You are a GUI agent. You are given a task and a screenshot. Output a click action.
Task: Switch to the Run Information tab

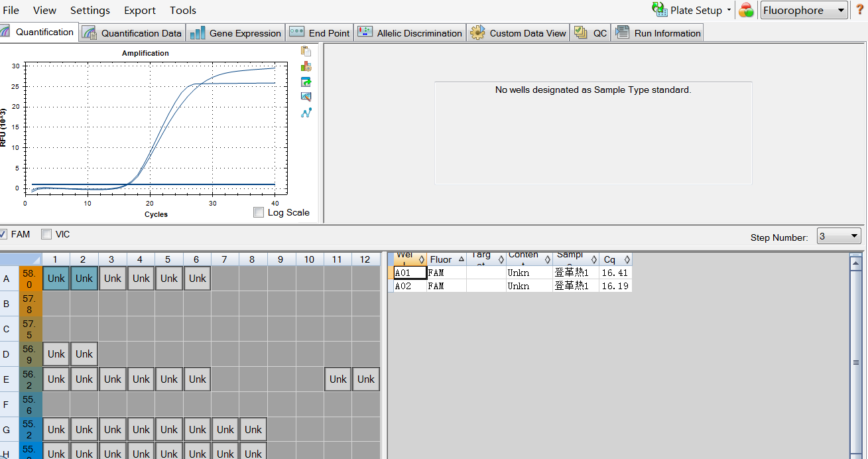click(x=657, y=33)
